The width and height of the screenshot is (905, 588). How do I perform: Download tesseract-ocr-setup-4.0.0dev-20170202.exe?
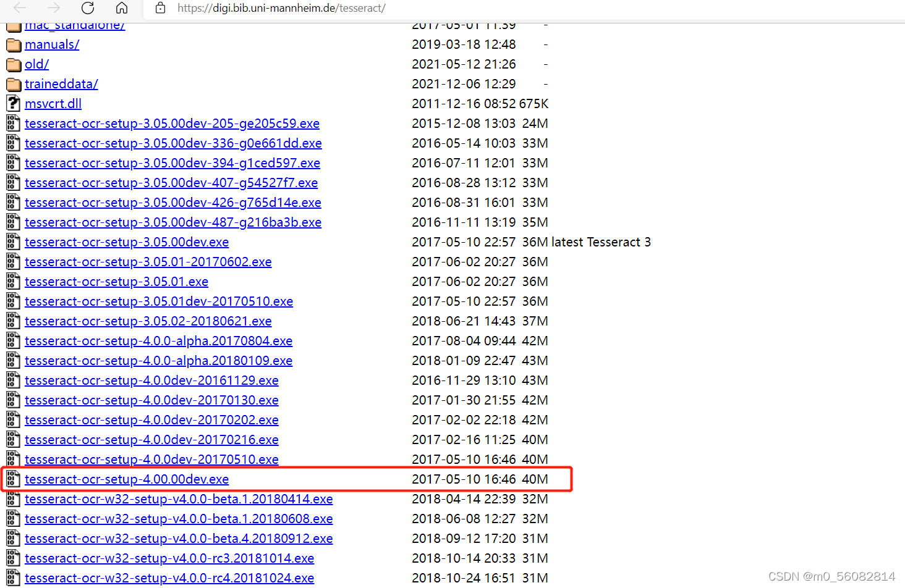(x=151, y=420)
